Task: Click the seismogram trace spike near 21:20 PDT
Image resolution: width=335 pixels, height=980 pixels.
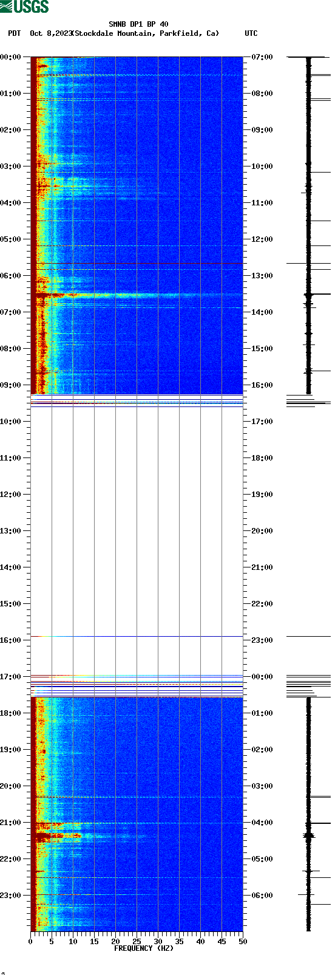Action: click(x=309, y=836)
